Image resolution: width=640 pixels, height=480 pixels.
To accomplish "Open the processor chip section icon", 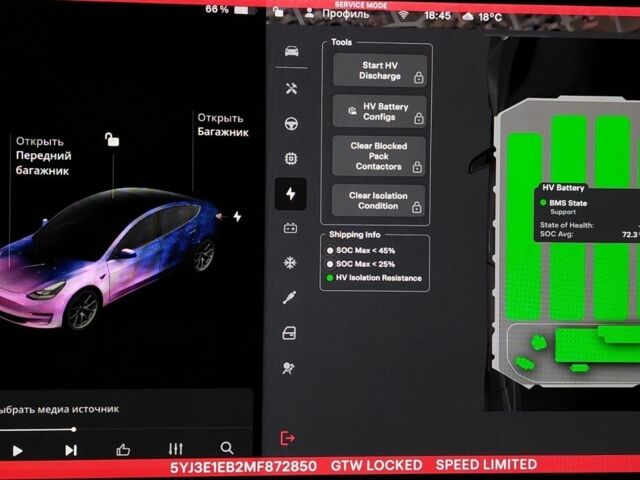I will click(291, 158).
